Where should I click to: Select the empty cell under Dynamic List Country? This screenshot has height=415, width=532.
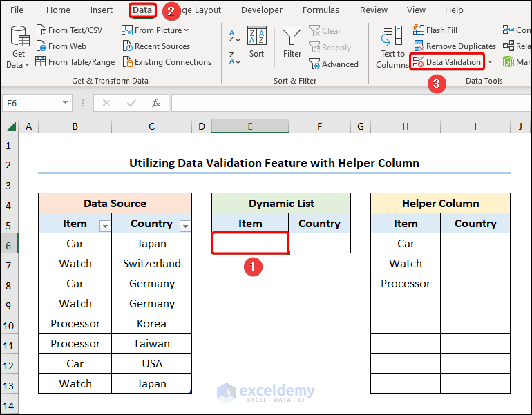point(320,243)
